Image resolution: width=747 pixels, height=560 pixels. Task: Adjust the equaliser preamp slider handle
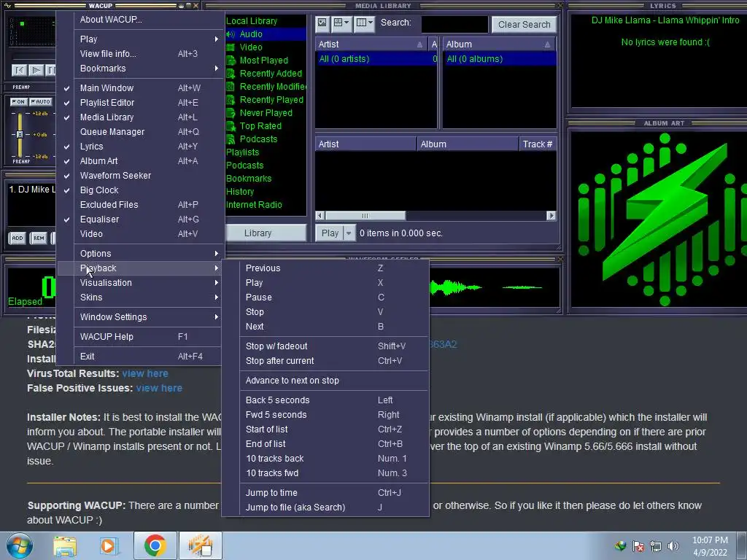coord(20,134)
